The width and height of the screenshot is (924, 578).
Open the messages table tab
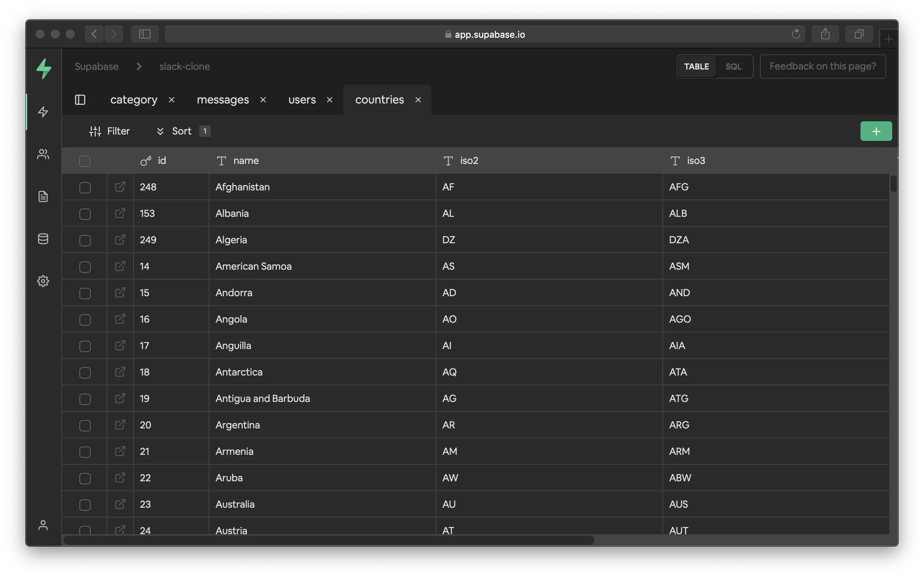(x=223, y=99)
